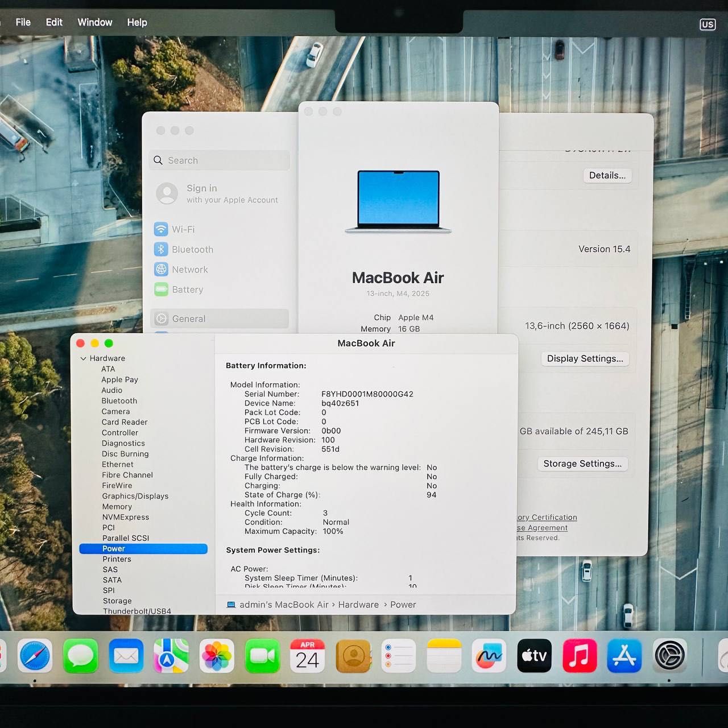The width and height of the screenshot is (728, 728).
Task: Open System Settings from Dock
Action: click(670, 656)
